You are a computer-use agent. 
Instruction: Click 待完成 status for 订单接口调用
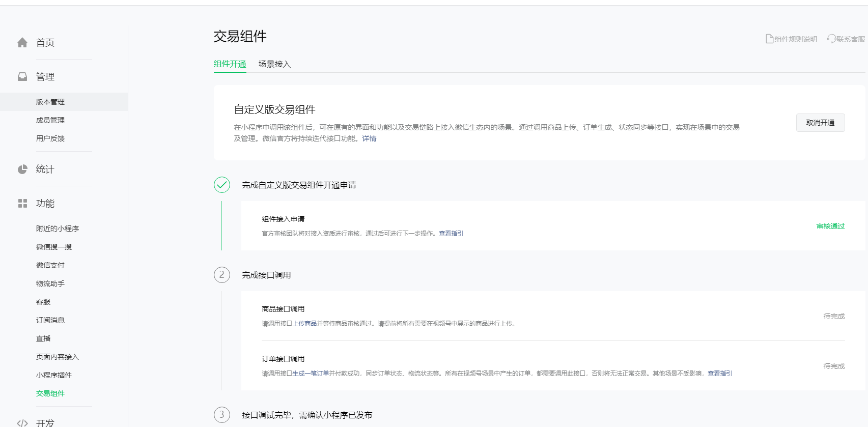(x=834, y=366)
